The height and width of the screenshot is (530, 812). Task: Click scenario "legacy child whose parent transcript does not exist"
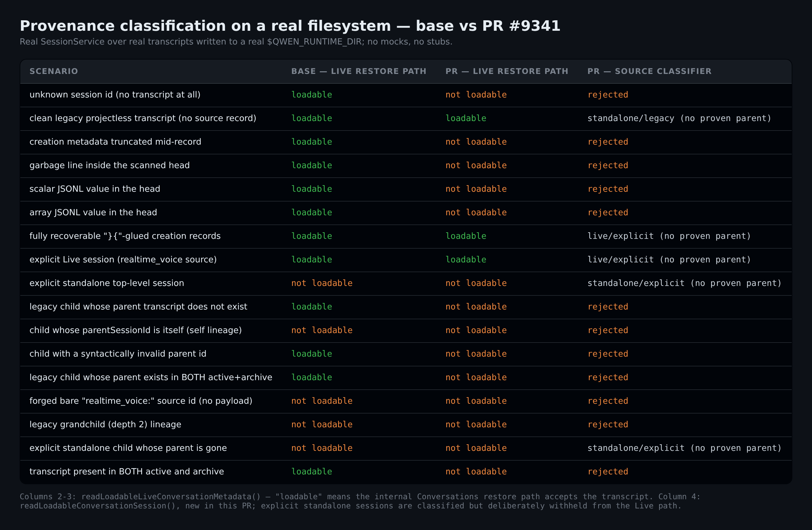coord(138,307)
